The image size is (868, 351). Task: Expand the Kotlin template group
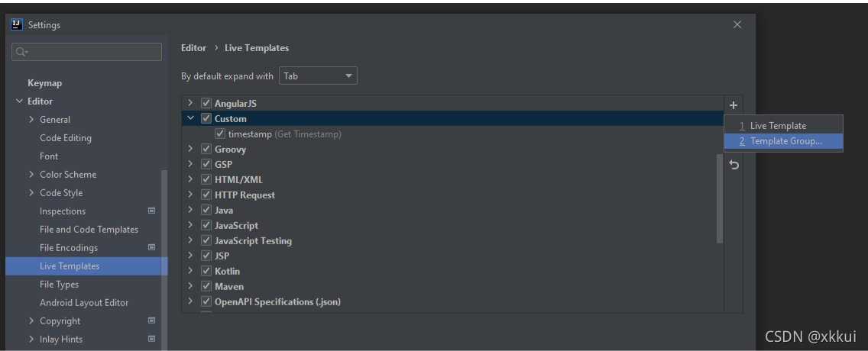coord(190,272)
